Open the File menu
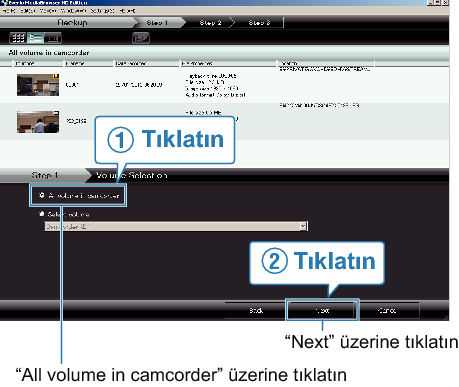459x387 pixels. [x=9, y=11]
